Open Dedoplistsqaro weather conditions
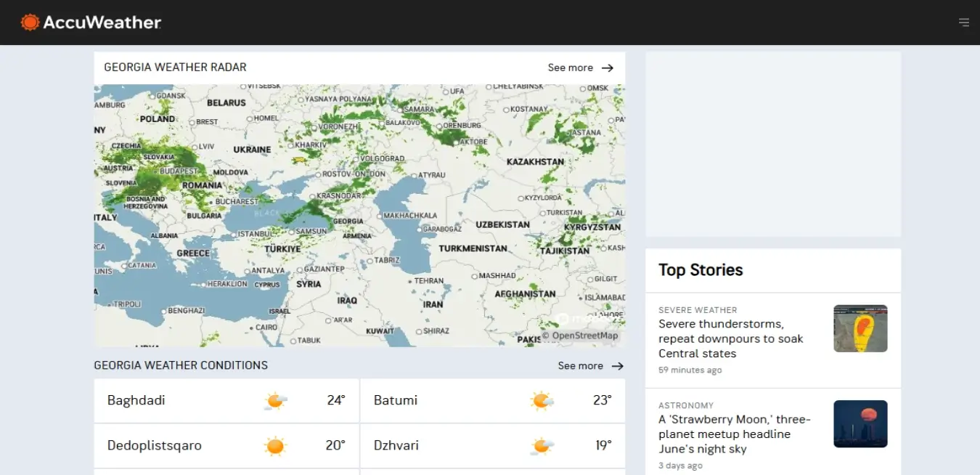This screenshot has width=980, height=475. tap(226, 445)
